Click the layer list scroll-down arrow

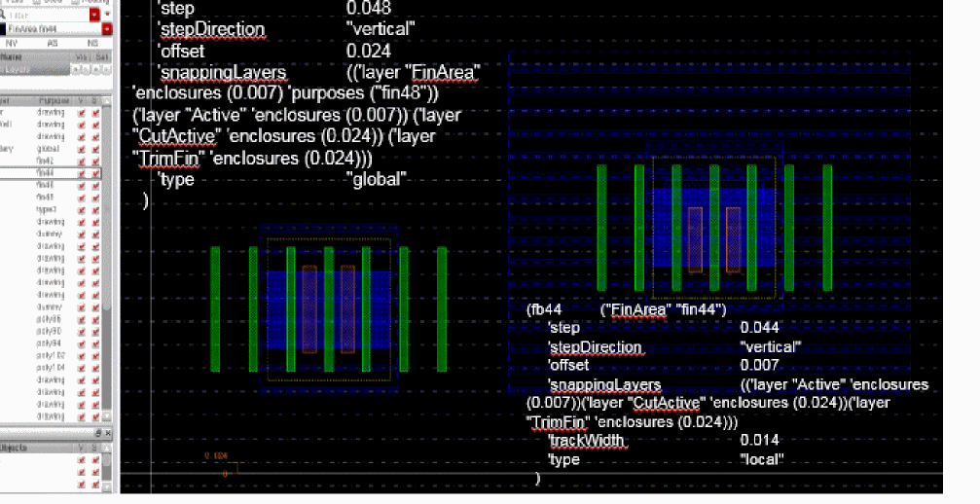[x=106, y=415]
